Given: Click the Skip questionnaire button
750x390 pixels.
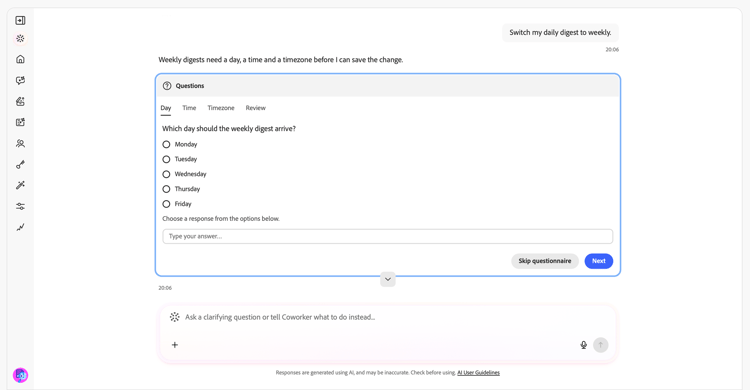Looking at the screenshot, I should coord(545,261).
